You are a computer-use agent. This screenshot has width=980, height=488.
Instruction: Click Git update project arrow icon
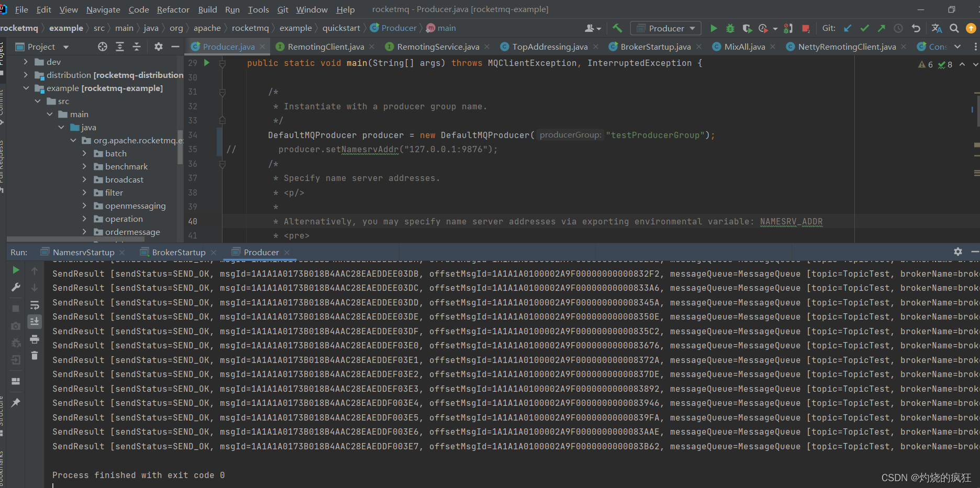coord(848,28)
